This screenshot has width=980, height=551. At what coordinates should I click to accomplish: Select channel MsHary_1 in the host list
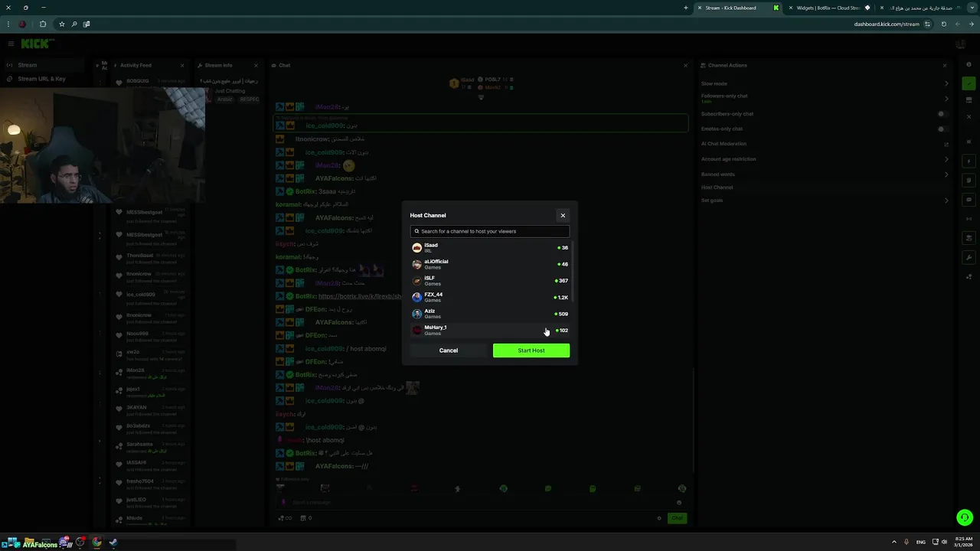tap(490, 330)
